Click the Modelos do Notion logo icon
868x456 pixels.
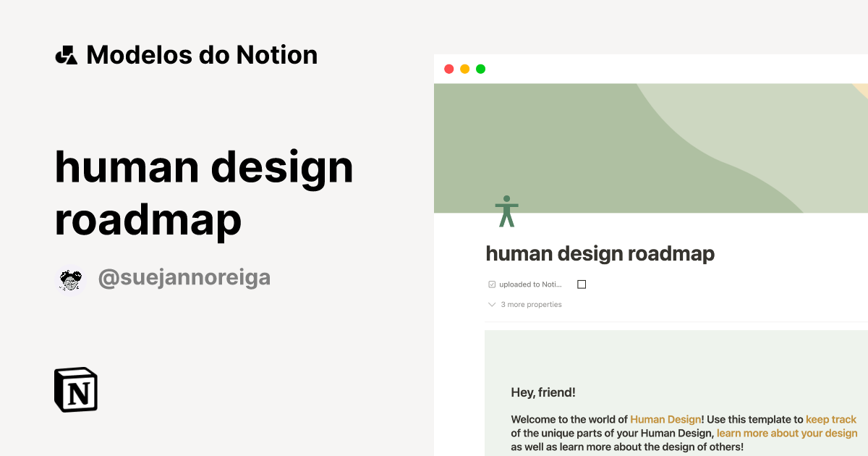click(66, 54)
